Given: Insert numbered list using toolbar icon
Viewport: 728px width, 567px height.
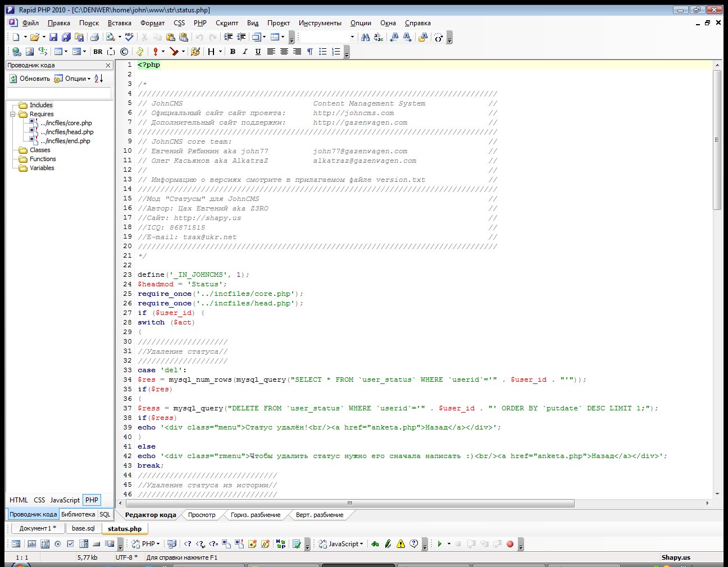Looking at the screenshot, I should pyautogui.click(x=336, y=52).
